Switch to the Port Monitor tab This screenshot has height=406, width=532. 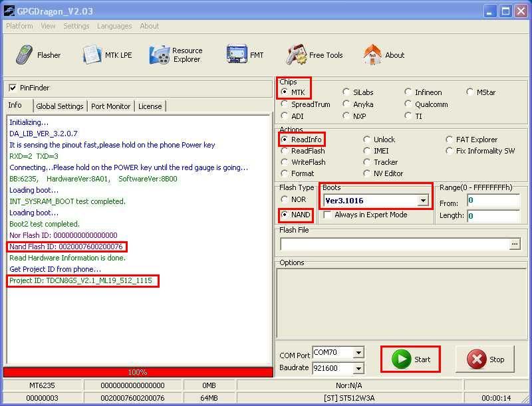tap(110, 106)
